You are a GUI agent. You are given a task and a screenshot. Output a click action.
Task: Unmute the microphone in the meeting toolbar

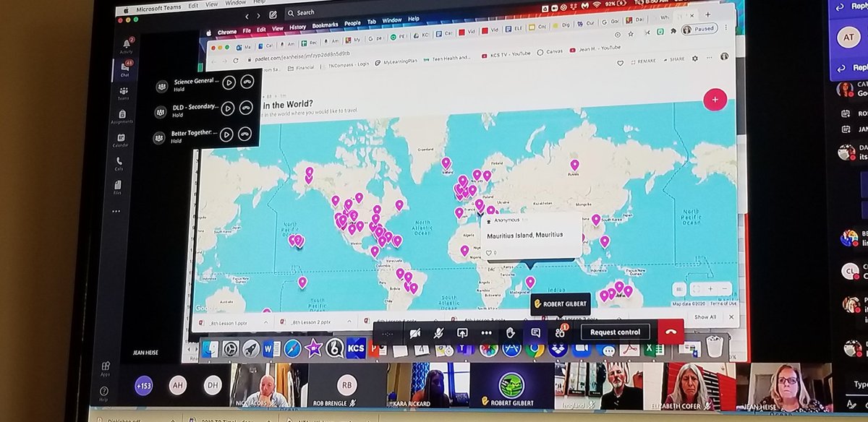coord(438,332)
